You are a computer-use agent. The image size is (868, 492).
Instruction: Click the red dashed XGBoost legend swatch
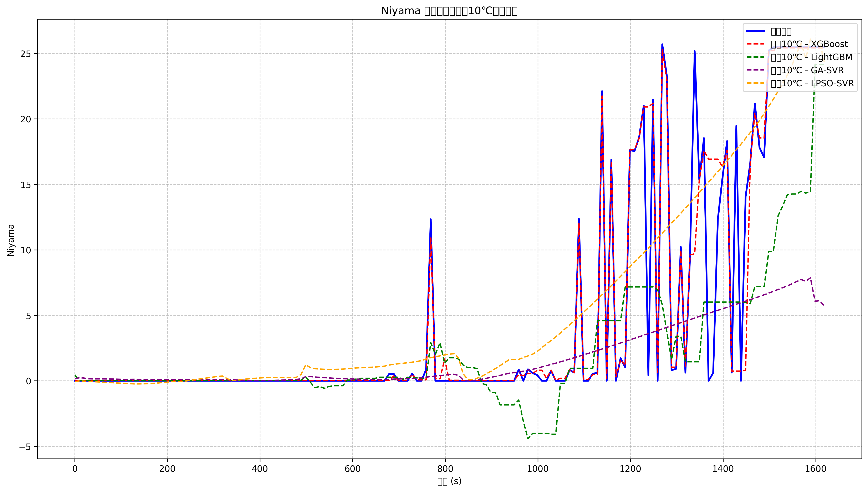pyautogui.click(x=755, y=44)
